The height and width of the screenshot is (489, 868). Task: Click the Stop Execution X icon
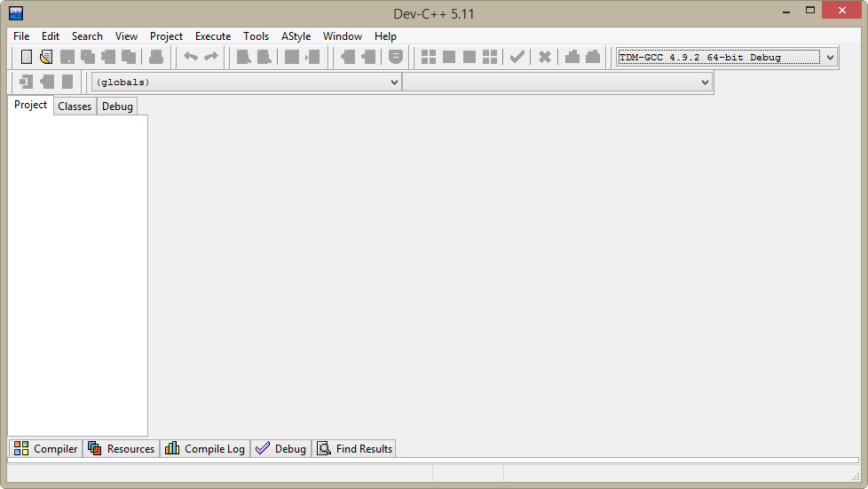tap(545, 57)
